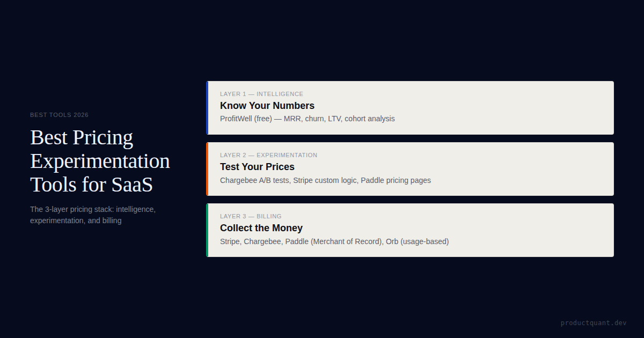Image resolution: width=644 pixels, height=338 pixels.
Task: Open the "Know Your Numbers" heading
Action: pyautogui.click(x=267, y=106)
